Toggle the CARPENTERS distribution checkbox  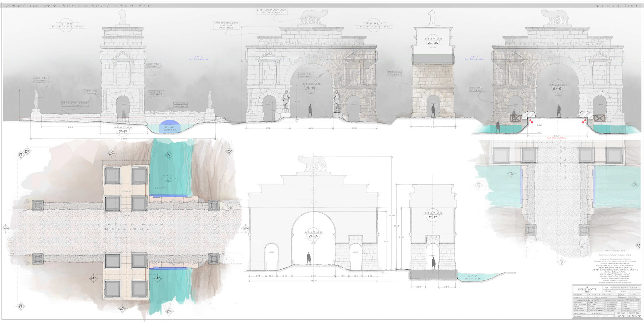click(x=623, y=303)
